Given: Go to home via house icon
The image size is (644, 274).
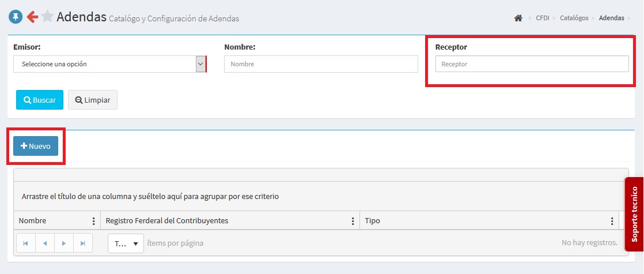Looking at the screenshot, I should click(518, 18).
